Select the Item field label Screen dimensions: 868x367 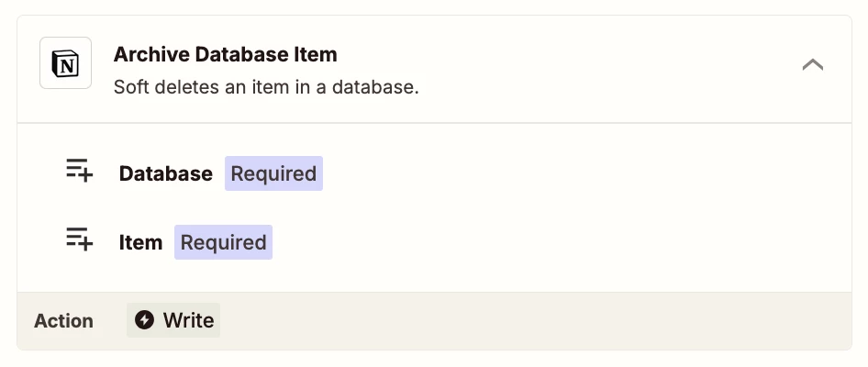[140, 242]
